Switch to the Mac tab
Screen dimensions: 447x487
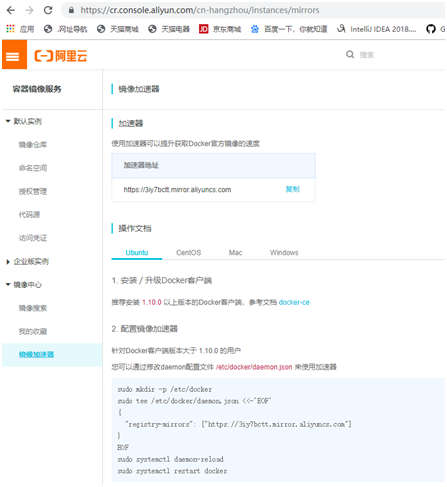[235, 253]
